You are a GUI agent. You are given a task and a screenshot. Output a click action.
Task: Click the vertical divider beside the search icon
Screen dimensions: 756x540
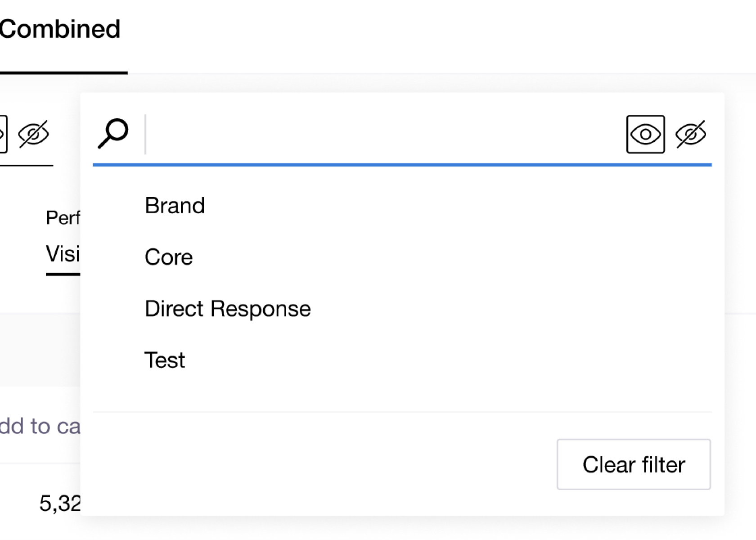pyautogui.click(x=145, y=134)
